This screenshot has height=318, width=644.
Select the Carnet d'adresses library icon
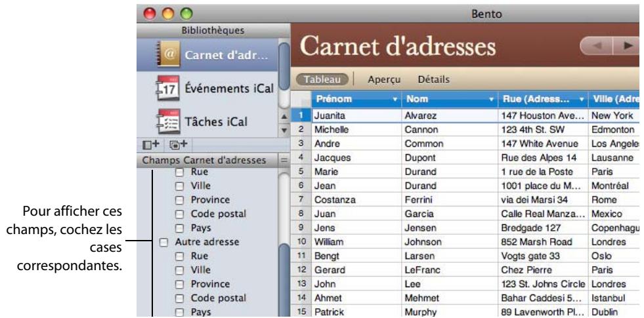167,54
